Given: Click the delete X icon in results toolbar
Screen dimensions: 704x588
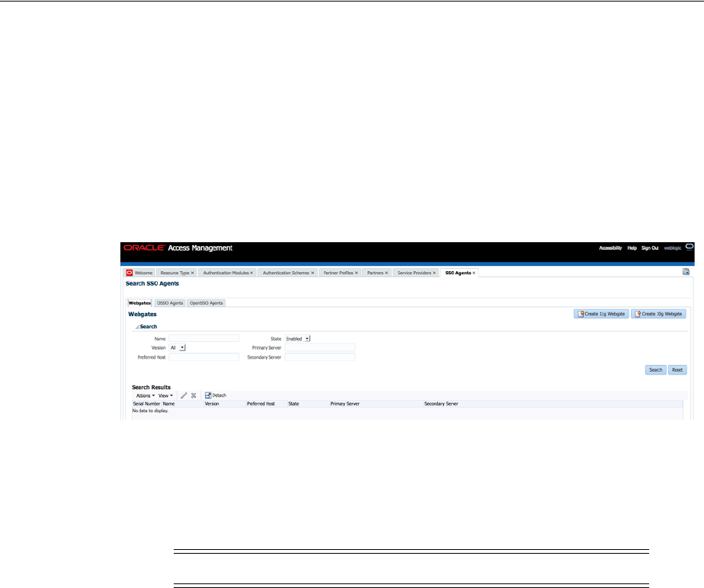Looking at the screenshot, I should coord(194,395).
